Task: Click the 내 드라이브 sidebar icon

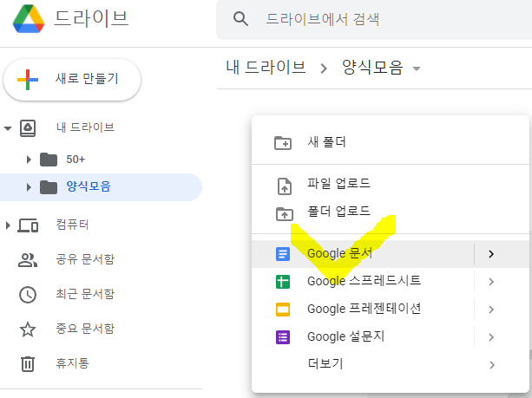Action: (x=28, y=128)
